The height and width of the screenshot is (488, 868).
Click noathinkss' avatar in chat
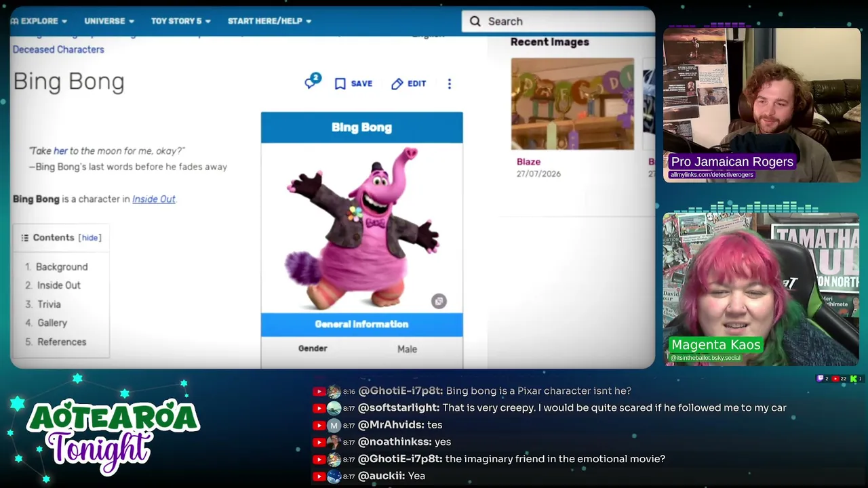point(334,442)
